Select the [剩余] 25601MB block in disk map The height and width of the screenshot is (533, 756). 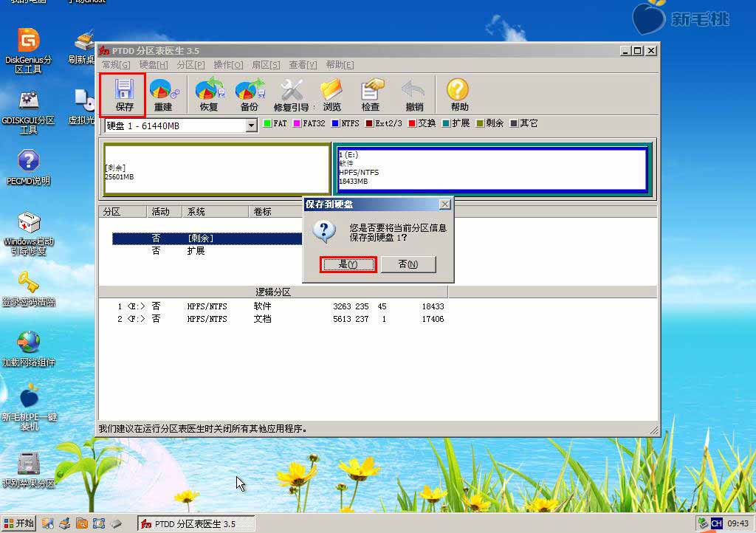tap(216, 168)
